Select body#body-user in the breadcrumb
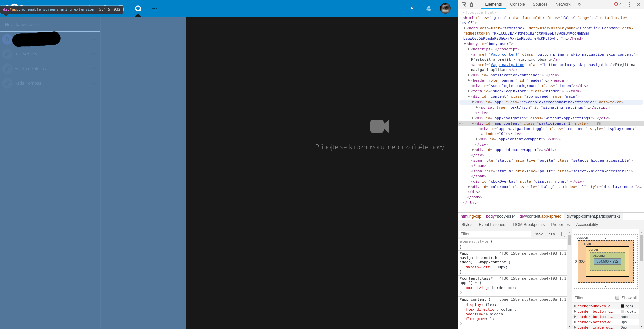This screenshot has height=329, width=644. click(500, 216)
